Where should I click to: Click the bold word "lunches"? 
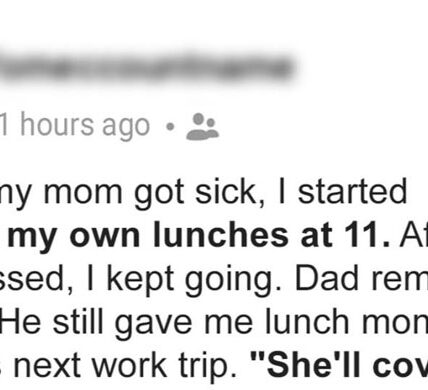click(221, 235)
